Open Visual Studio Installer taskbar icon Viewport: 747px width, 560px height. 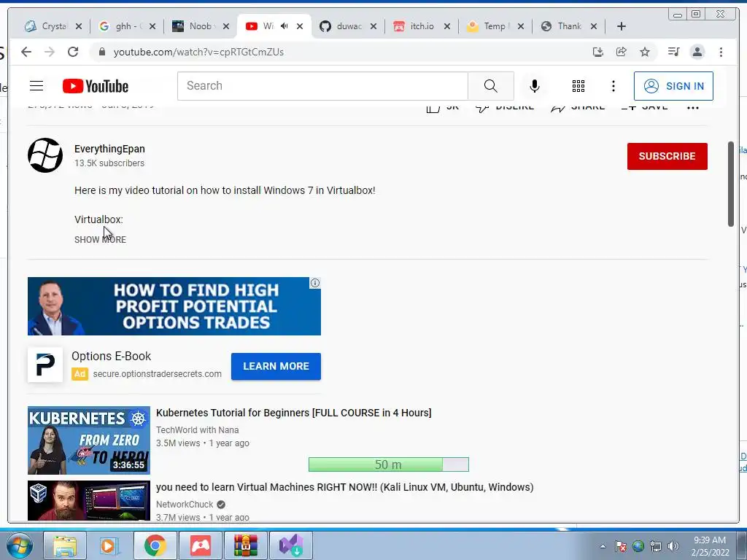[x=291, y=545]
